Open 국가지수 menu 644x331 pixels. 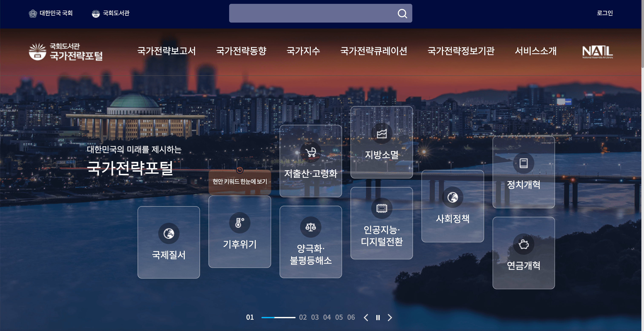coord(303,51)
